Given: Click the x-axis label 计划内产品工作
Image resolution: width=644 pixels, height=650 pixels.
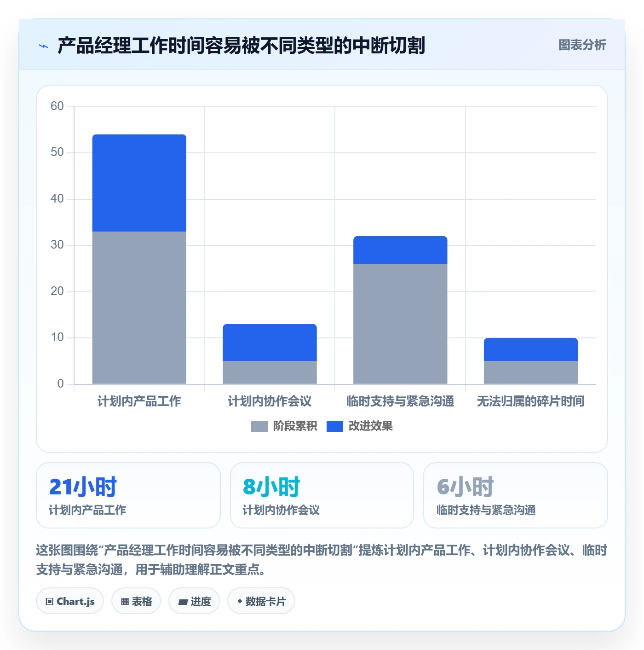Looking at the screenshot, I should click(139, 401).
